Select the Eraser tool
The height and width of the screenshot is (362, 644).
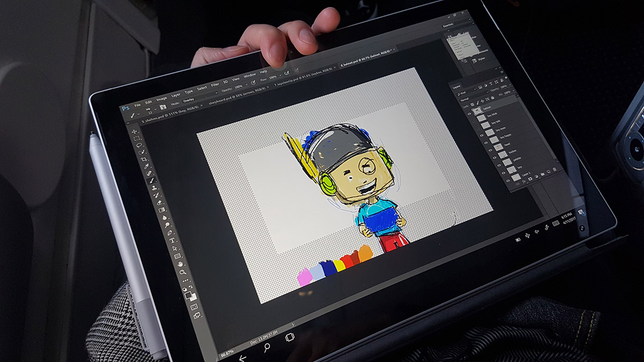click(x=159, y=202)
